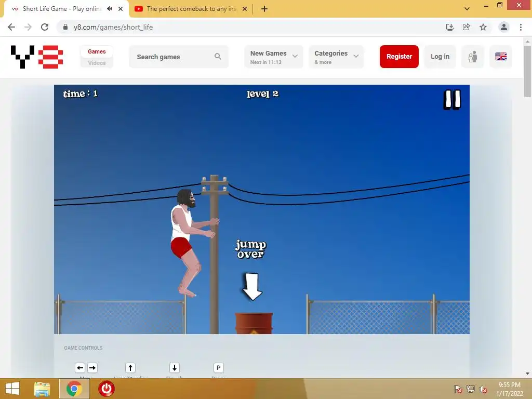
Task: Open the player profile figure icon
Action: click(x=473, y=57)
